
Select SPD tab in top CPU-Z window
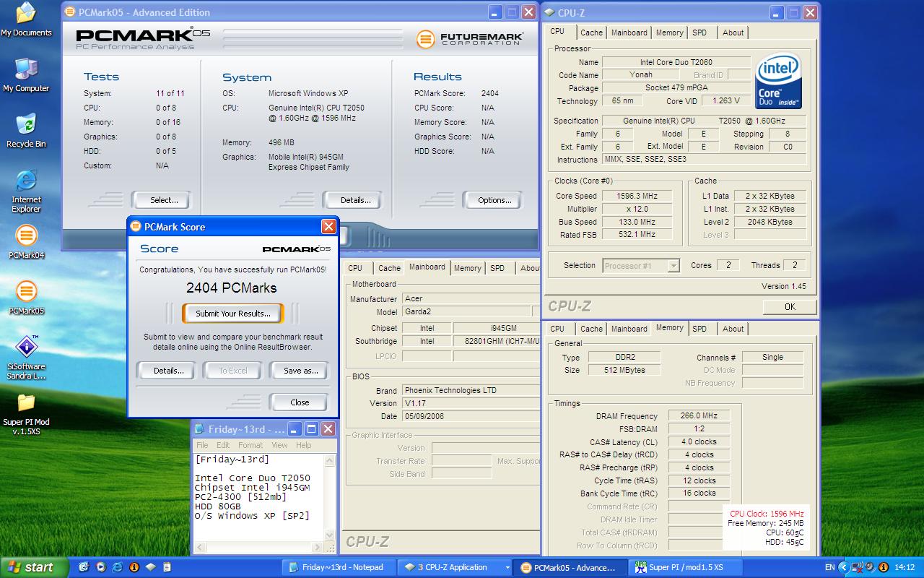[x=699, y=33]
